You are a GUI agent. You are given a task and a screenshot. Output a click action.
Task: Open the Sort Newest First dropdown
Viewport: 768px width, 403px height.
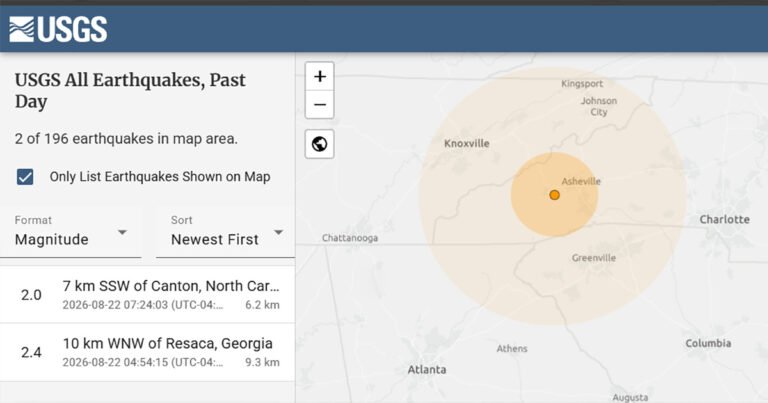(225, 232)
